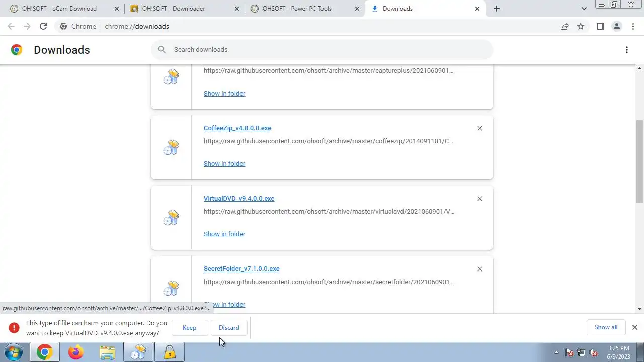
Task: Click the Chrome logo beside Downloads title
Action: pyautogui.click(x=17, y=50)
